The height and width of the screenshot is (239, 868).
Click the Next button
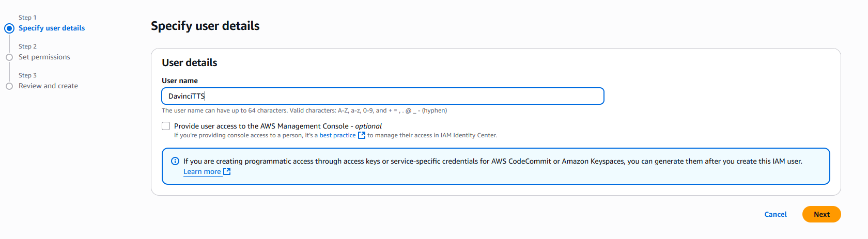point(822,214)
